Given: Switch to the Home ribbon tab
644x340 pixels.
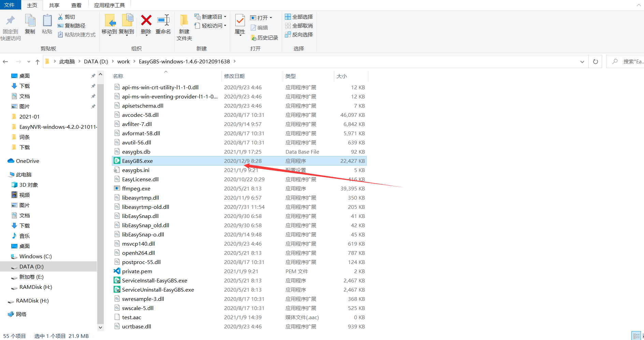Looking at the screenshot, I should 32,5.
